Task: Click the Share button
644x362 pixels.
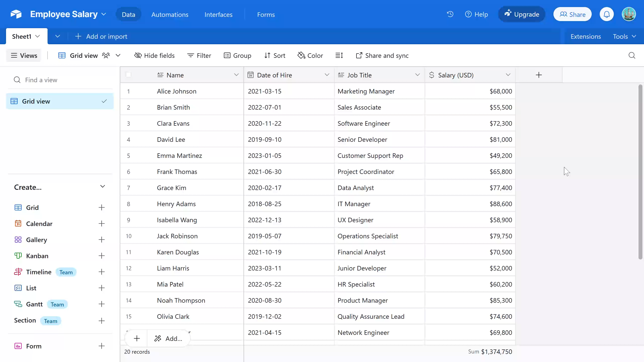Action: point(572,14)
